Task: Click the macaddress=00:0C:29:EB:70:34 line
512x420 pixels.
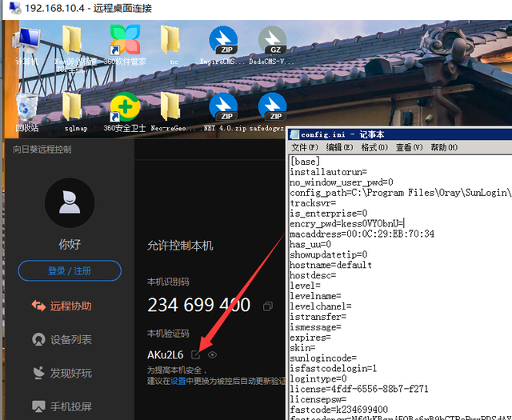Action: point(362,234)
